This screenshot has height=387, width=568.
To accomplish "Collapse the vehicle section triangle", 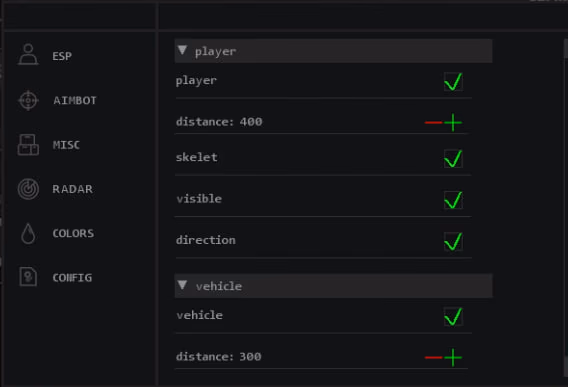I will click(182, 285).
